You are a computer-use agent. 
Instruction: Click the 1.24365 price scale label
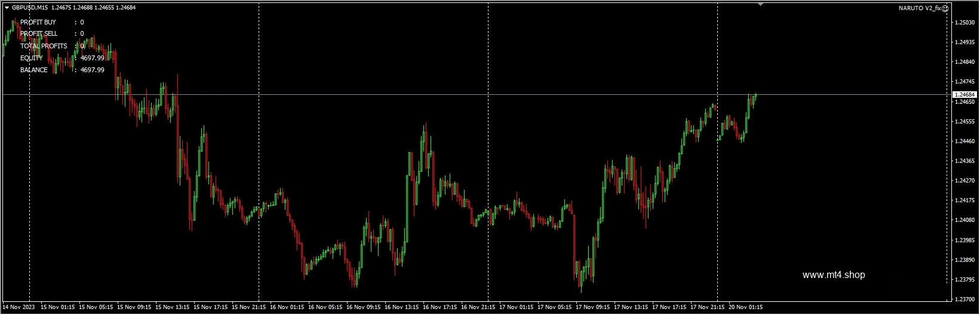(x=965, y=161)
